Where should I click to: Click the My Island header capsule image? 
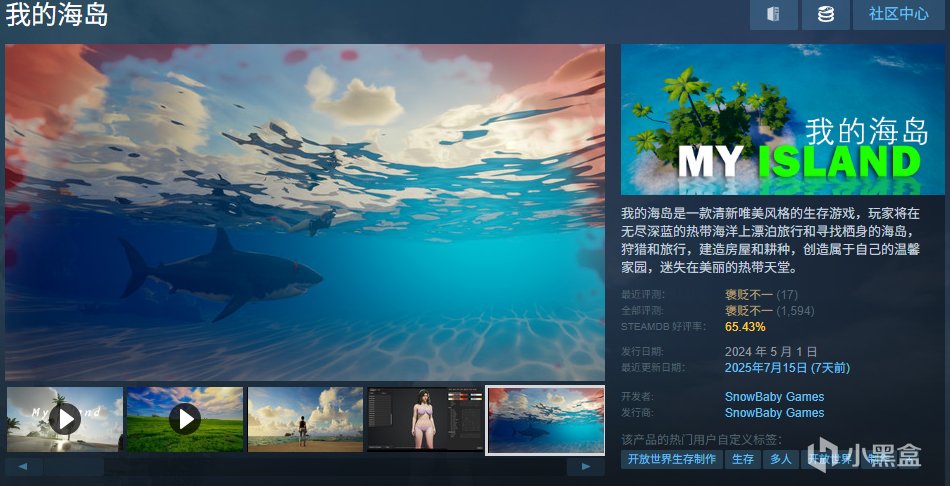click(782, 119)
